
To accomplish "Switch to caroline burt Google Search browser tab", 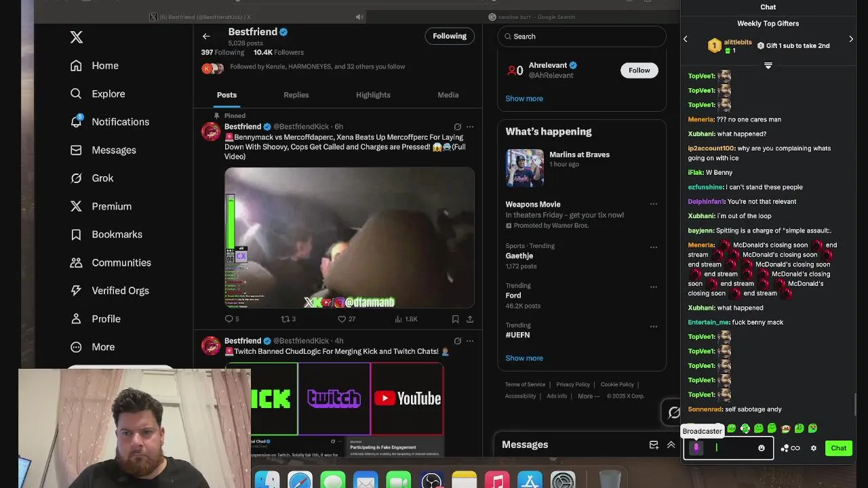I will pyautogui.click(x=532, y=17).
